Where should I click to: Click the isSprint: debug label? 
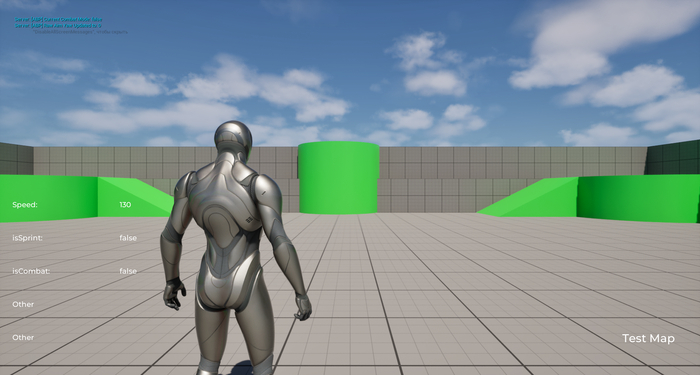[27, 238]
